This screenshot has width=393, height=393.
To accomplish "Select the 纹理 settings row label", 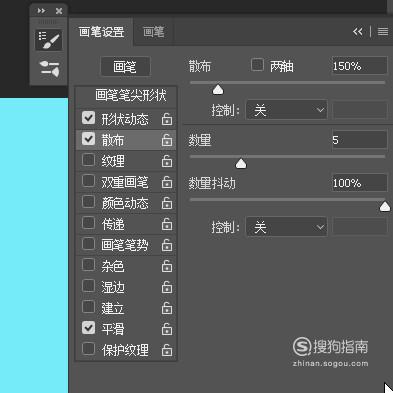I will tap(113, 161).
